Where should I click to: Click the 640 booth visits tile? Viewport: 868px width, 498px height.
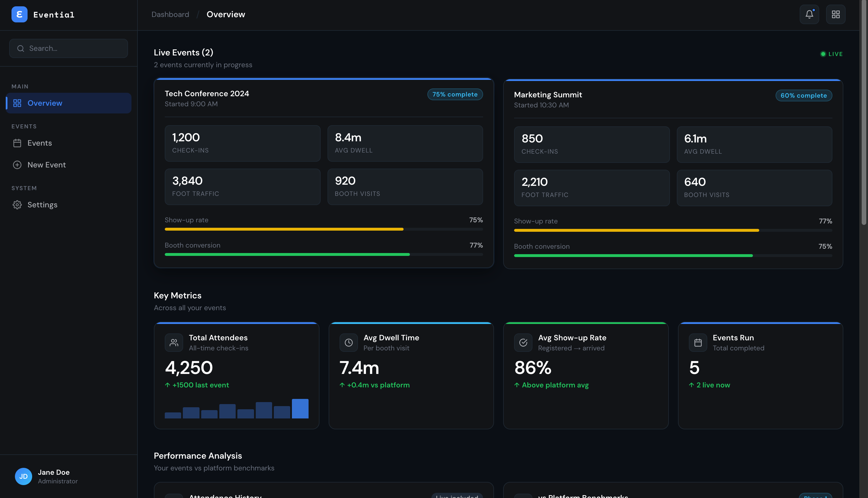[x=754, y=188]
